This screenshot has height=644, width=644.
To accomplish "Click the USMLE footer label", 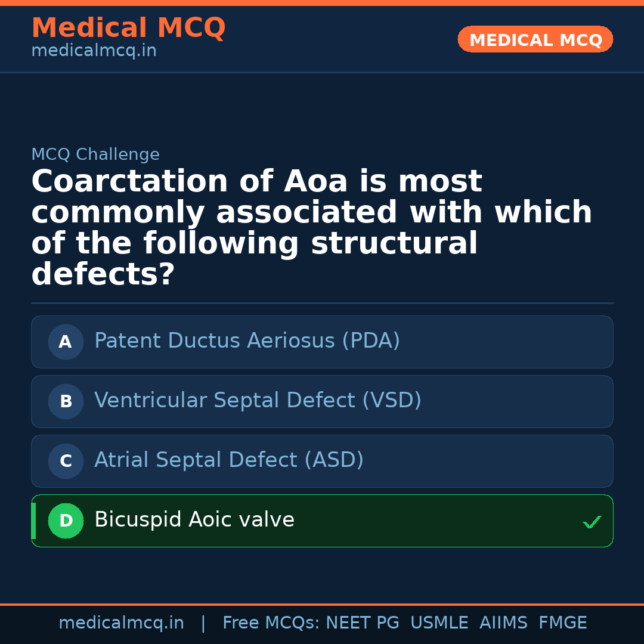I will (x=439, y=623).
